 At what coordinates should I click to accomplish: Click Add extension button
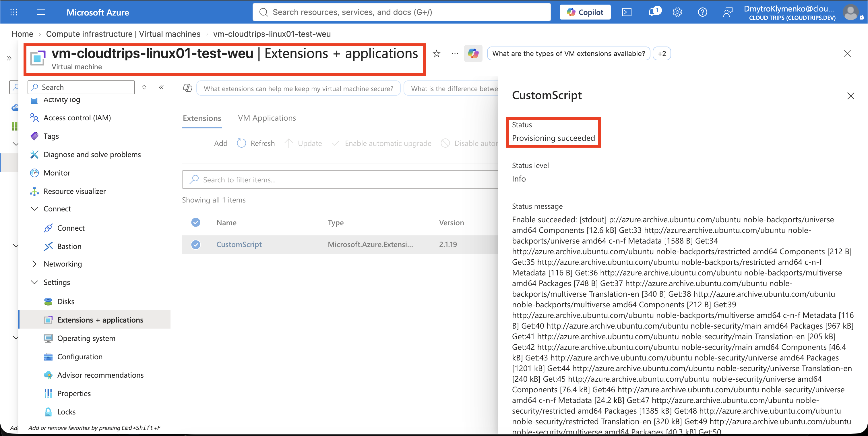(x=214, y=143)
